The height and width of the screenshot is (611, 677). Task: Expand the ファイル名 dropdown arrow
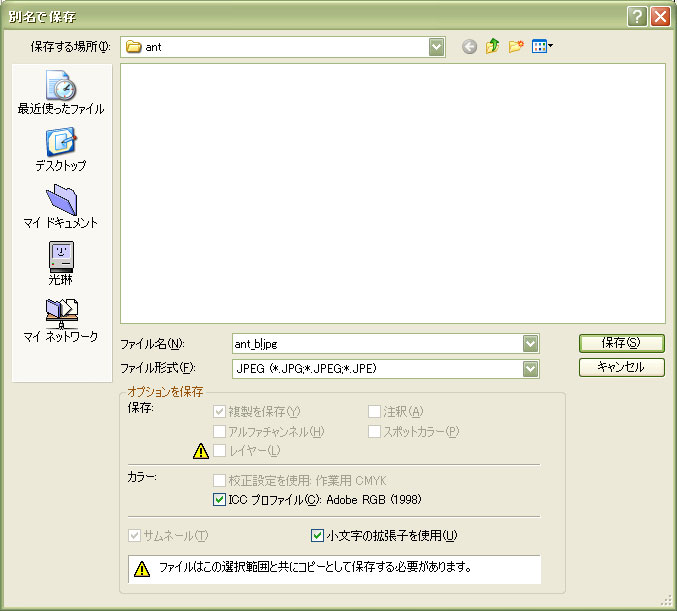tap(530, 344)
